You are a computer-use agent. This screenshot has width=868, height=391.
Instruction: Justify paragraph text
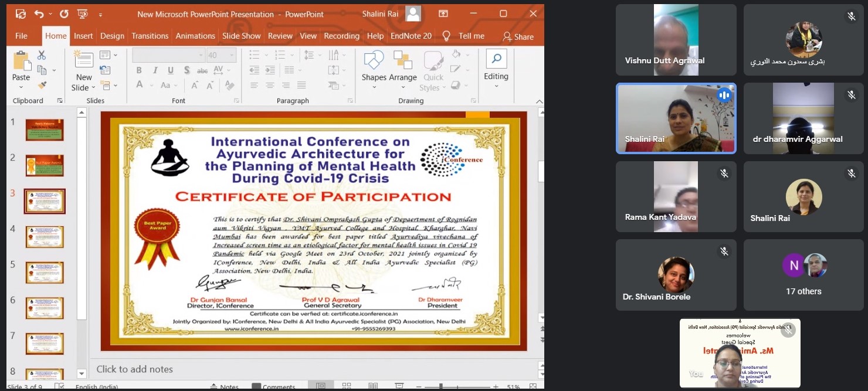[x=301, y=85]
